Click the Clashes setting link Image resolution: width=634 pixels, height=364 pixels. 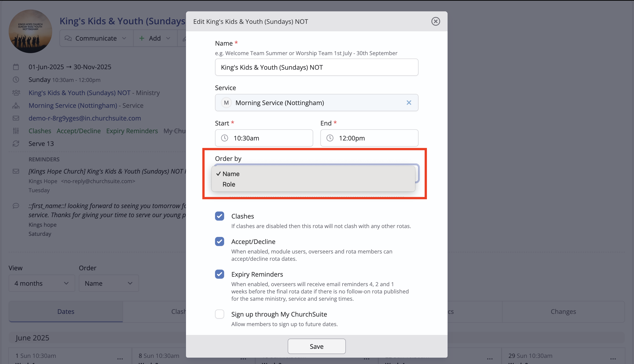tap(40, 131)
